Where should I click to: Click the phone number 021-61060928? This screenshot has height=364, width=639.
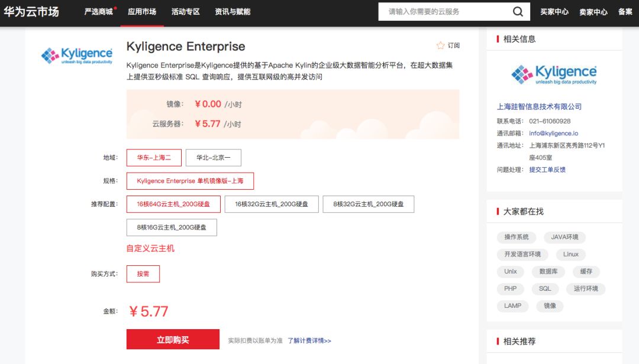point(550,121)
